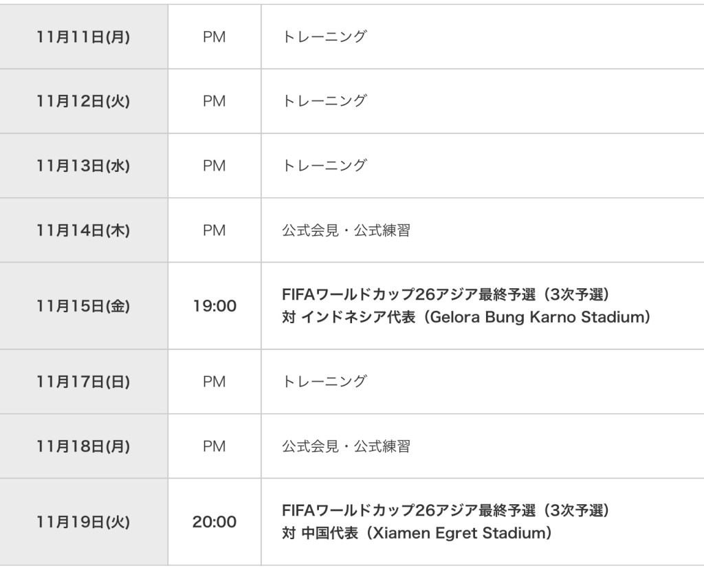This screenshot has height=588, width=704.
Task: Click the 19:00 kickoff time
Action: click(214, 306)
